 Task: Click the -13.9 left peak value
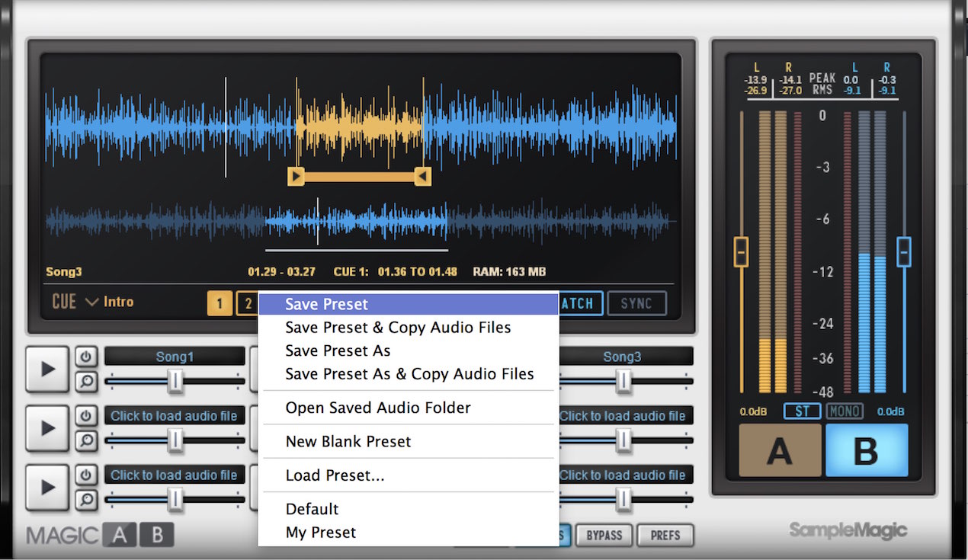[756, 80]
